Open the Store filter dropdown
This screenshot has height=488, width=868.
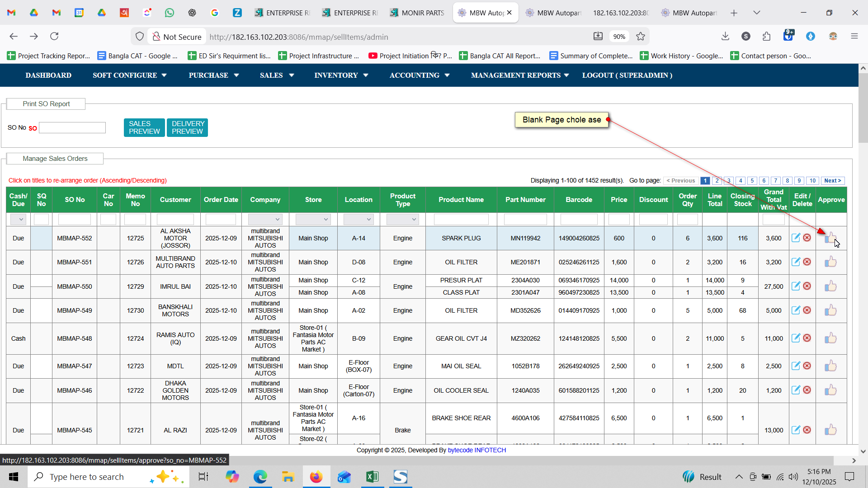coord(313,220)
